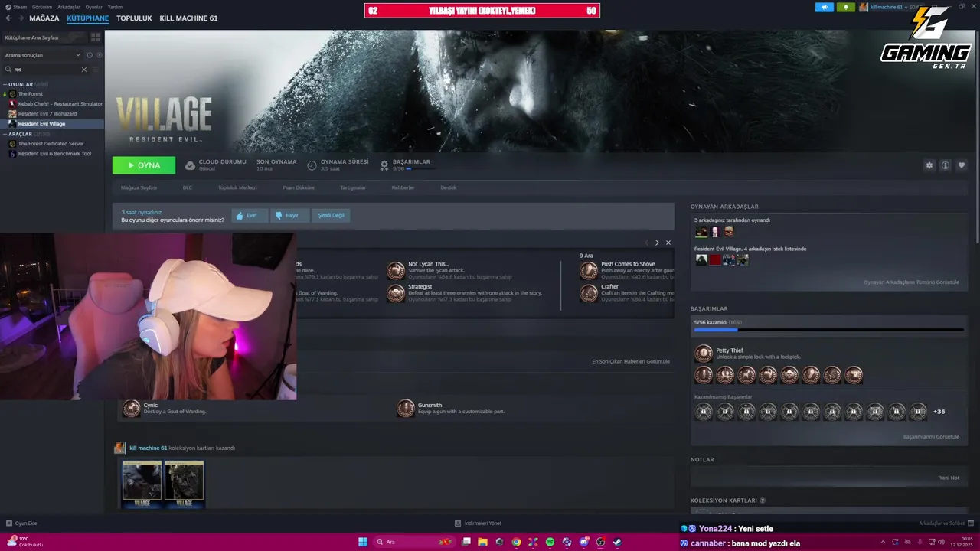The width and height of the screenshot is (980, 551).
Task: Click the library grid view icon
Action: pyautogui.click(x=96, y=37)
